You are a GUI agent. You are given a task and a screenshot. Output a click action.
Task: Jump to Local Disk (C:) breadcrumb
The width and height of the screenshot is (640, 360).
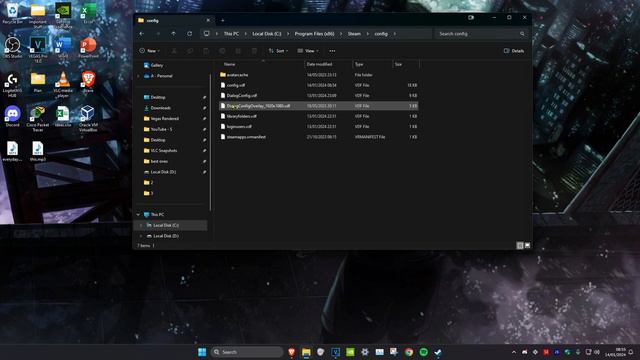click(267, 34)
